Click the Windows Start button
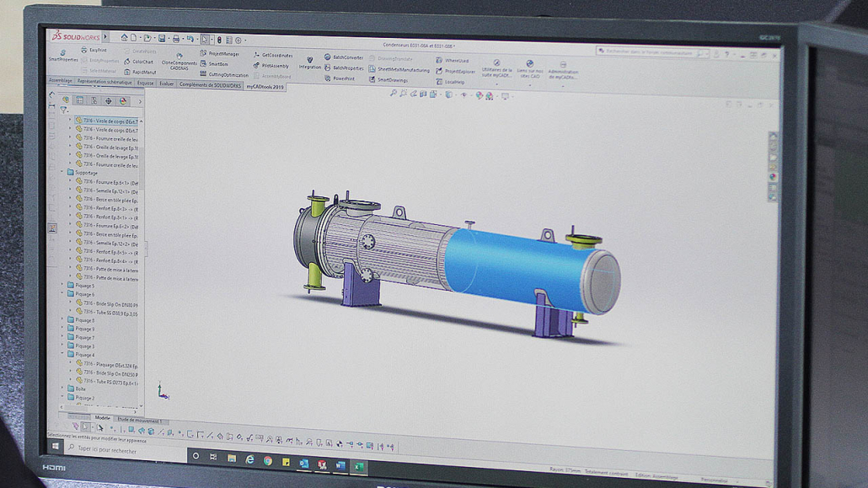The height and width of the screenshot is (488, 868). click(x=56, y=445)
